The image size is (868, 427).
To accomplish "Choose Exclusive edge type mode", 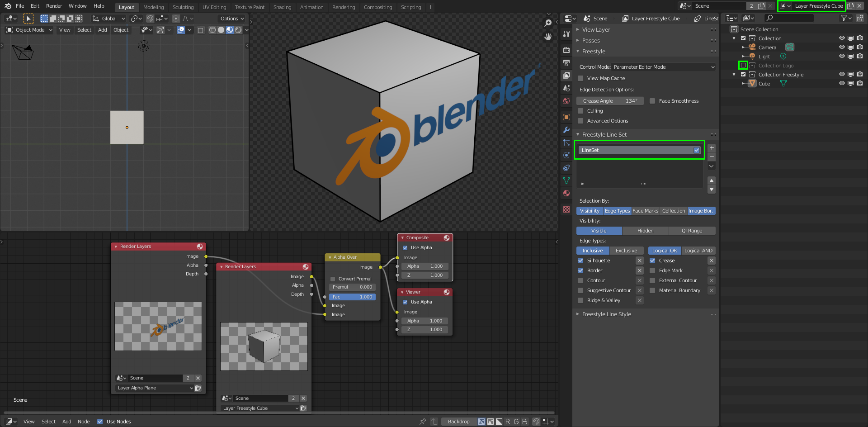I will (x=626, y=251).
